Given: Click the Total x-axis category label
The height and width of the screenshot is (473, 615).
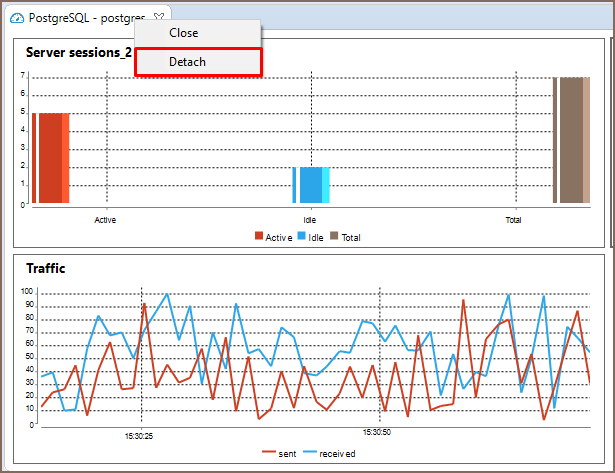Looking at the screenshot, I should tap(513, 218).
